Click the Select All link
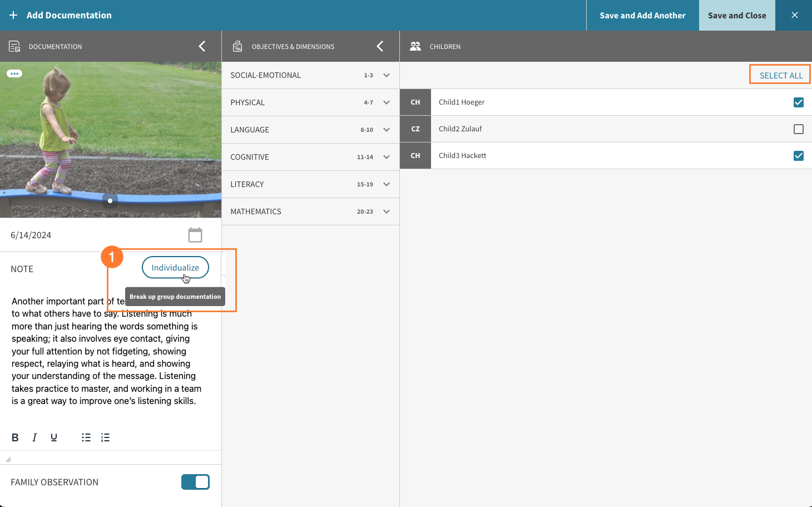The width and height of the screenshot is (812, 507). (x=779, y=74)
